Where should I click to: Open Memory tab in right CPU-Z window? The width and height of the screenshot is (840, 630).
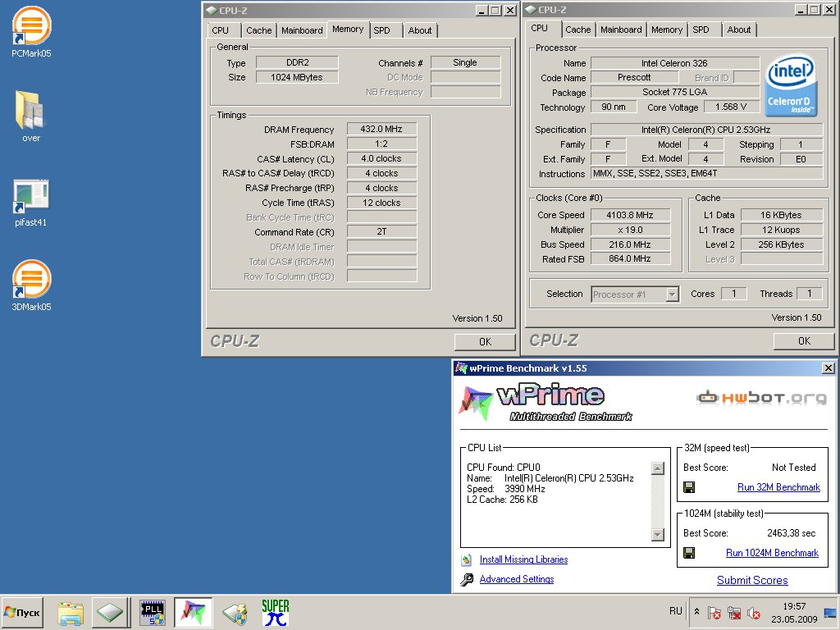667,30
